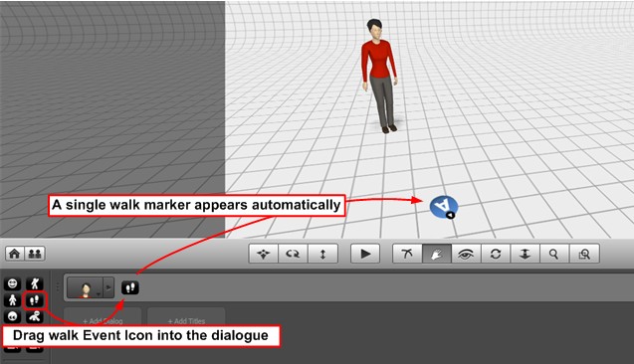
Task: Click the camera raise/lower tool
Action: click(x=525, y=254)
